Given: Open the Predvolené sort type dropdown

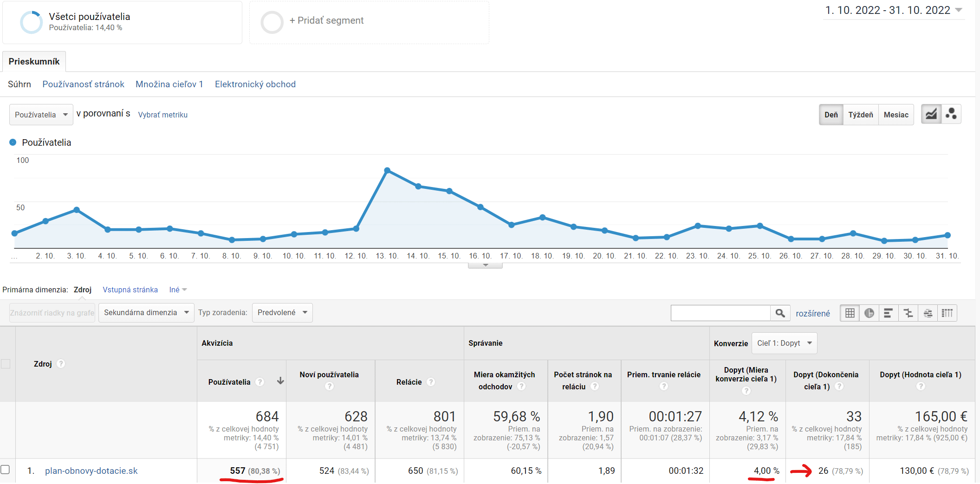Looking at the screenshot, I should point(282,313).
